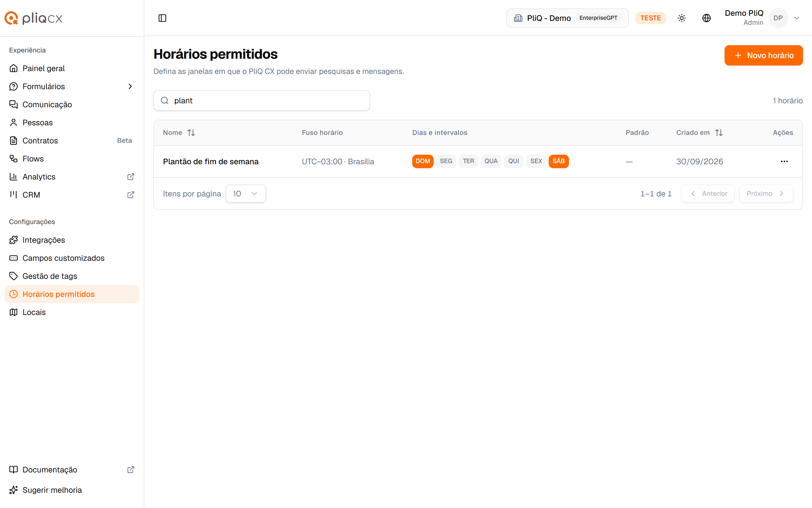This screenshot has width=812, height=508.
Task: Sort table by Criado em arrows
Action: (x=719, y=133)
